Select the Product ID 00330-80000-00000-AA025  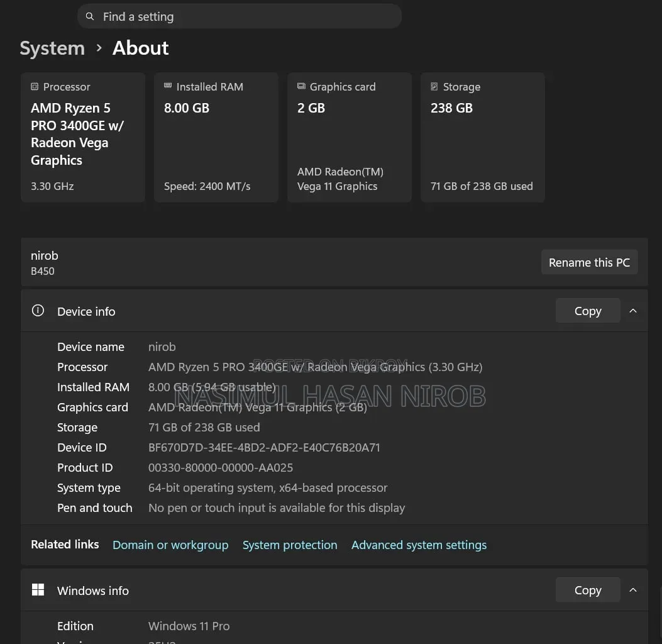coord(221,468)
